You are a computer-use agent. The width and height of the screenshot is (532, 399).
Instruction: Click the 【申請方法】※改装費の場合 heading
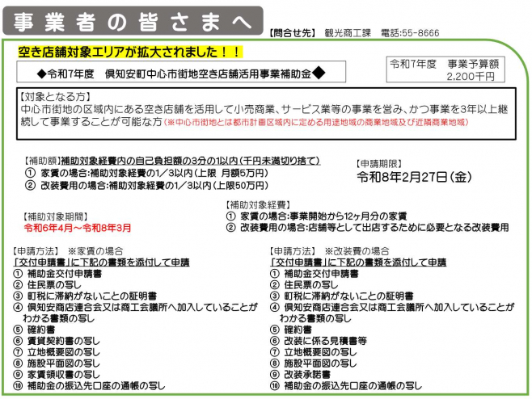[x=329, y=251]
